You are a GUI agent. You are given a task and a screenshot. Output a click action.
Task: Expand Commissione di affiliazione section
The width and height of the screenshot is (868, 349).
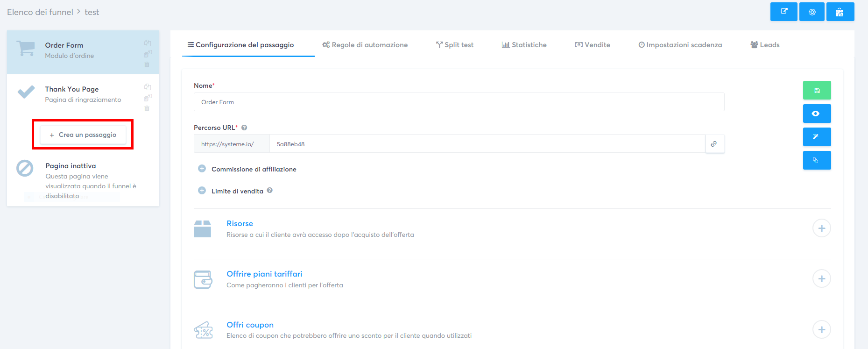tap(202, 169)
